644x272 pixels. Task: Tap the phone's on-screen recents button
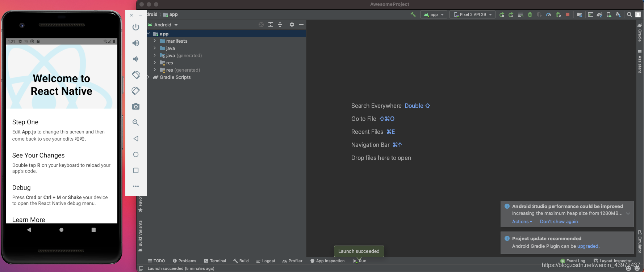(93, 230)
